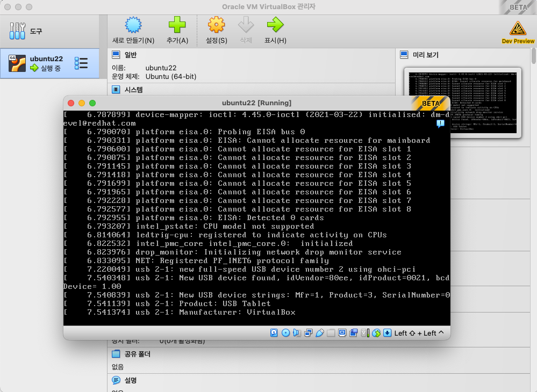Click audio speaker status icon

tap(297, 333)
